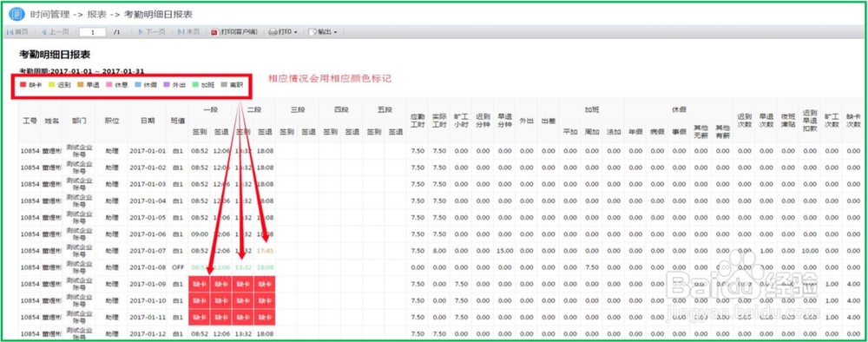Click the orange 17:45 early-leave time
This screenshot has height=342, width=868.
coord(265,251)
